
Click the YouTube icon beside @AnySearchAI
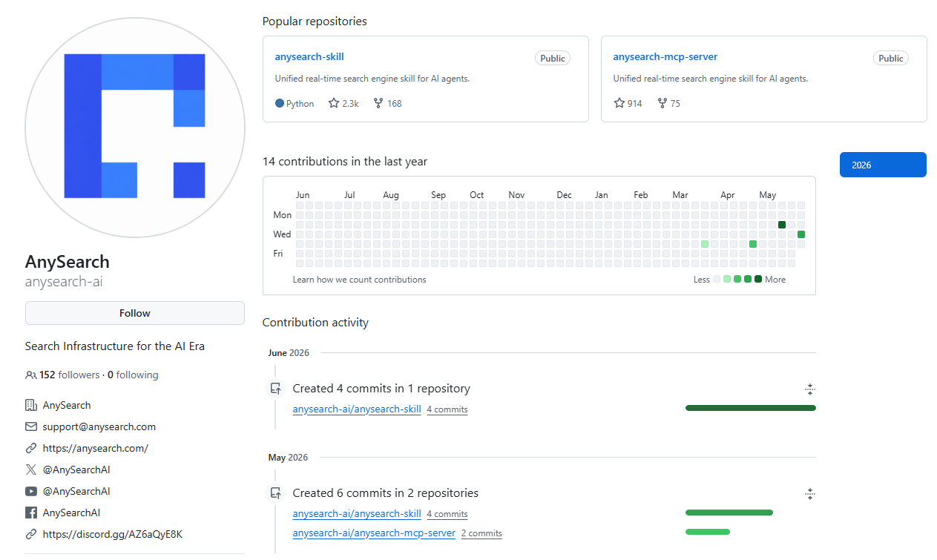coord(31,491)
